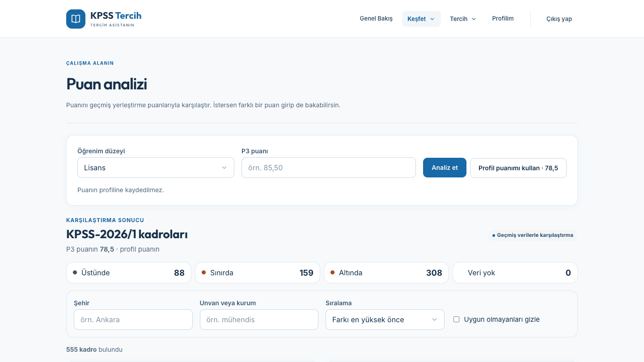This screenshot has height=362, width=644.
Task: Select the Altında 308 summary card
Action: pyautogui.click(x=386, y=273)
